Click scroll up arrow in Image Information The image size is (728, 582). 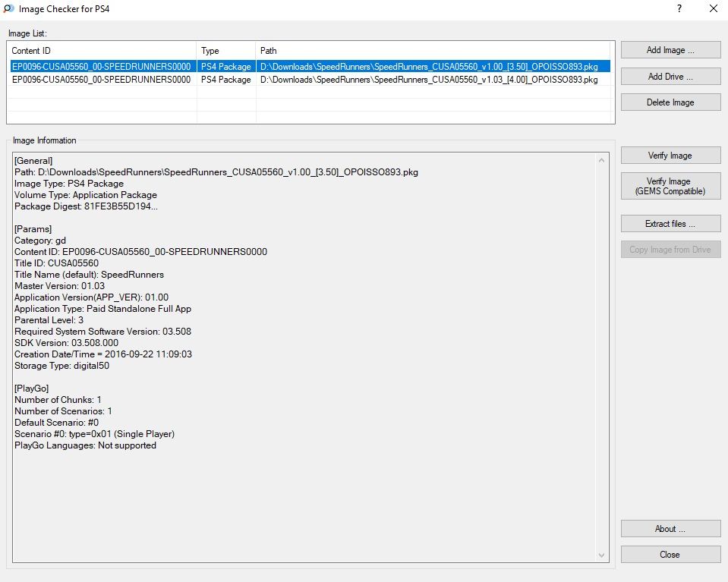[x=603, y=161]
